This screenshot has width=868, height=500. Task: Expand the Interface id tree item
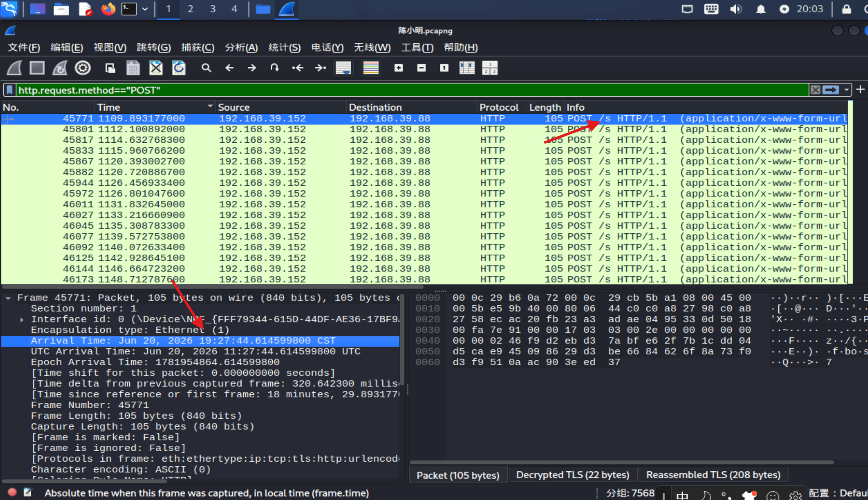(x=22, y=319)
